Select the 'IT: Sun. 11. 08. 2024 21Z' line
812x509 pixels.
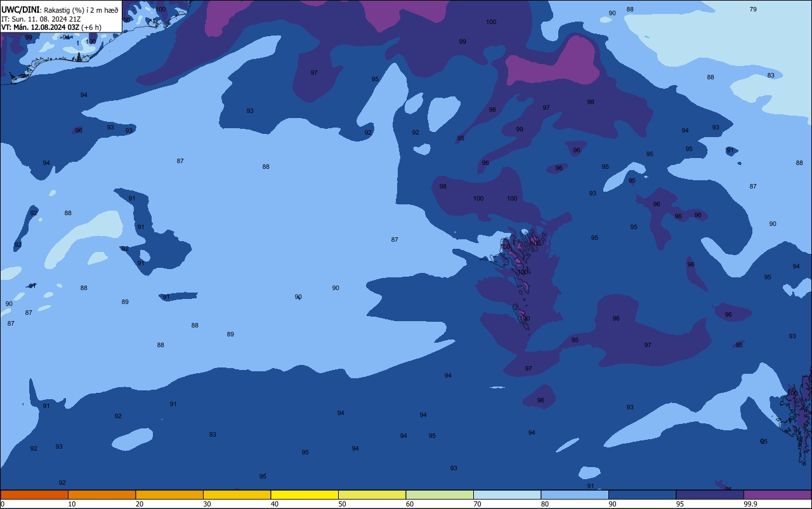(x=41, y=19)
